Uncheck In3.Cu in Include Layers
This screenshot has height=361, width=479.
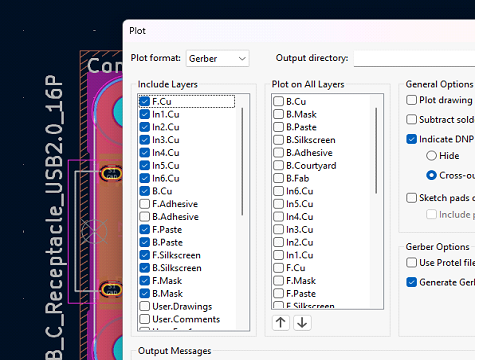pos(145,140)
